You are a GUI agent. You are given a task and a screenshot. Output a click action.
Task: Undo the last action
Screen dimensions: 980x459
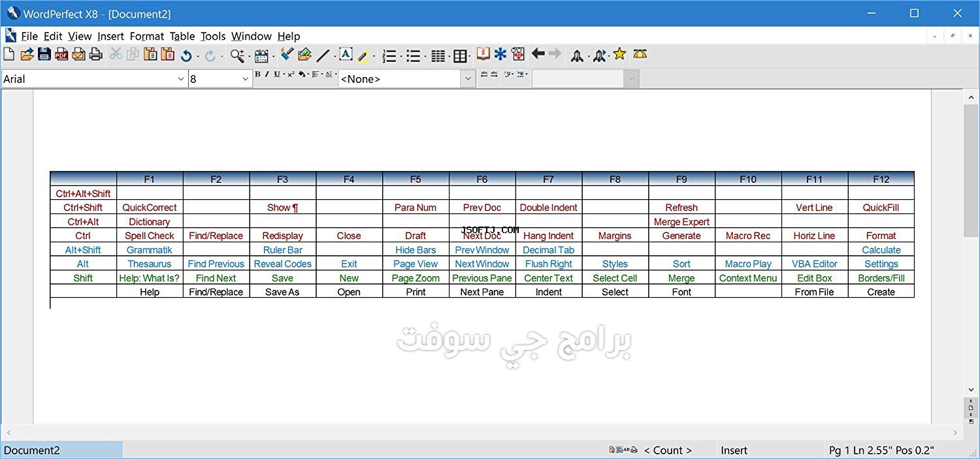coord(186,56)
